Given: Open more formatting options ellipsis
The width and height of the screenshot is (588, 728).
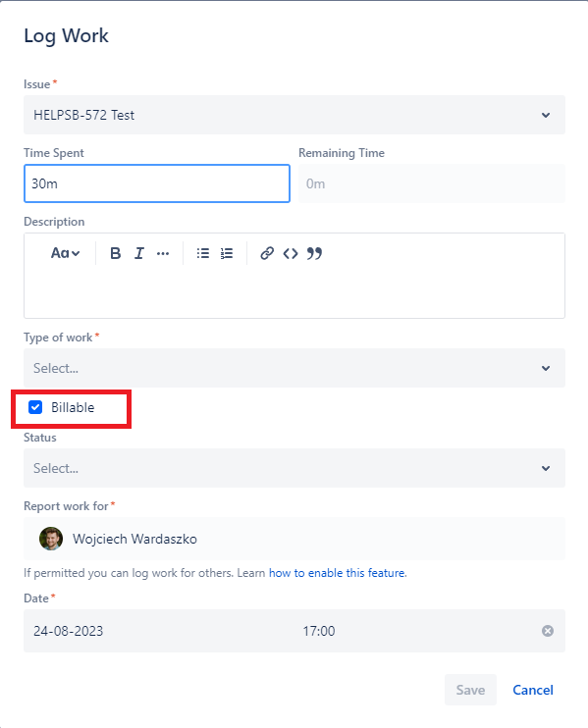Looking at the screenshot, I should (163, 253).
